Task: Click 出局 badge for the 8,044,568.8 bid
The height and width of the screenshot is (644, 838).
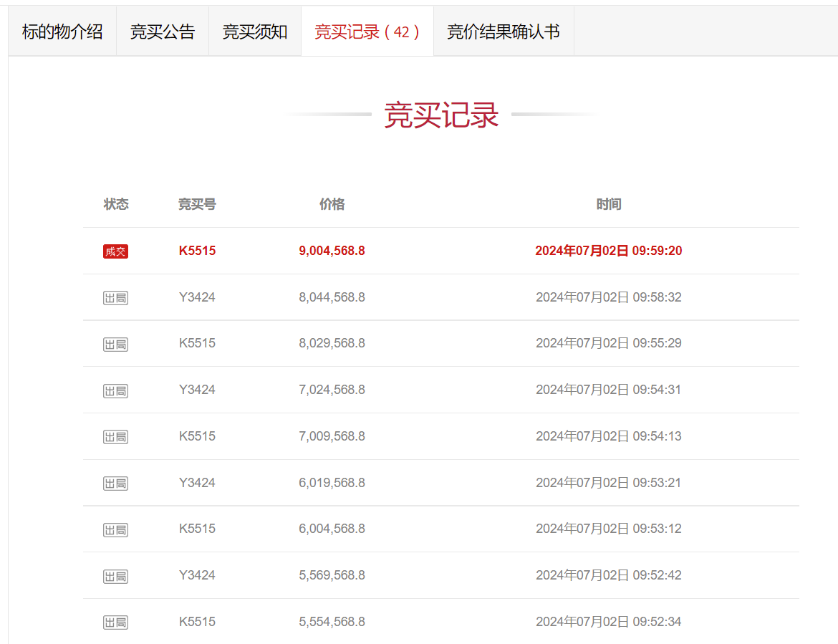Action: (115, 297)
